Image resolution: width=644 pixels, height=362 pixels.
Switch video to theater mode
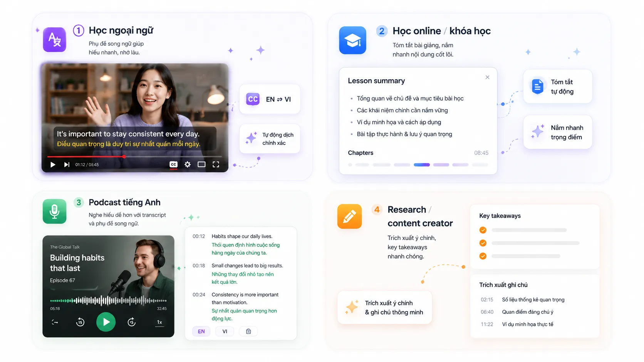pyautogui.click(x=201, y=165)
